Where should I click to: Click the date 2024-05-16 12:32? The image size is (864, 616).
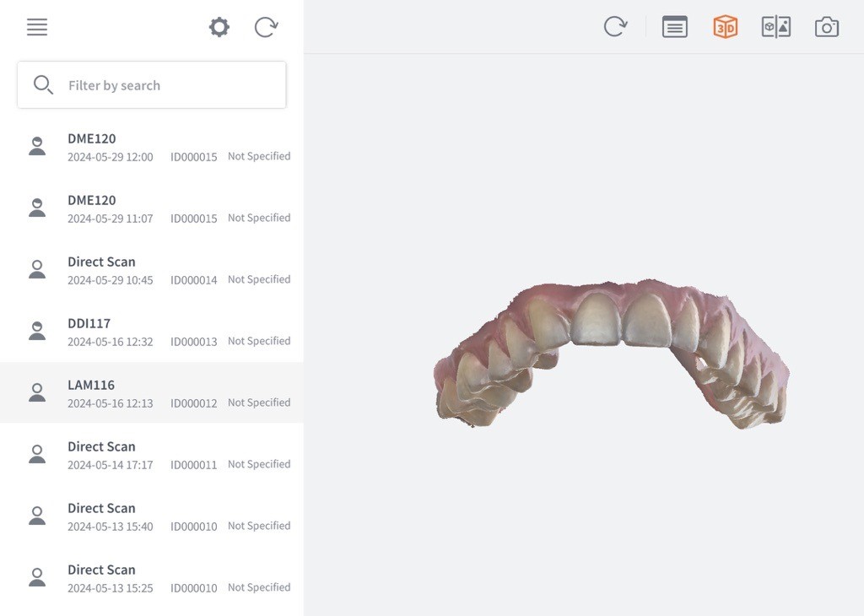pyautogui.click(x=111, y=342)
